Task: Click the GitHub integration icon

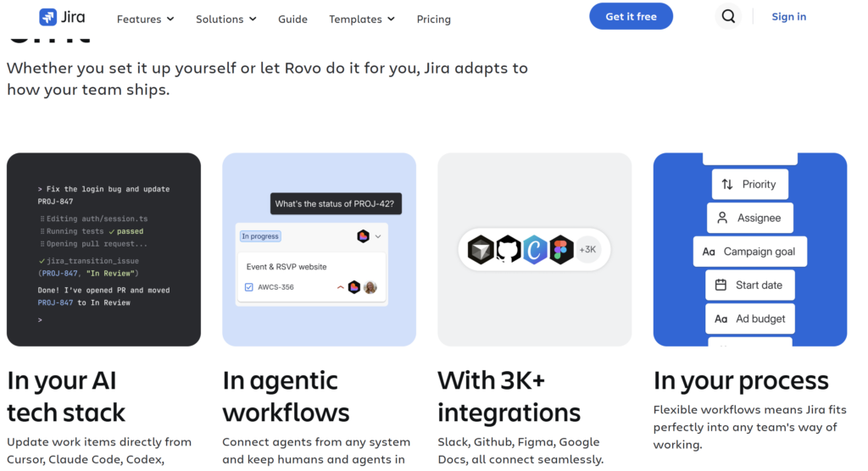Action: click(508, 250)
